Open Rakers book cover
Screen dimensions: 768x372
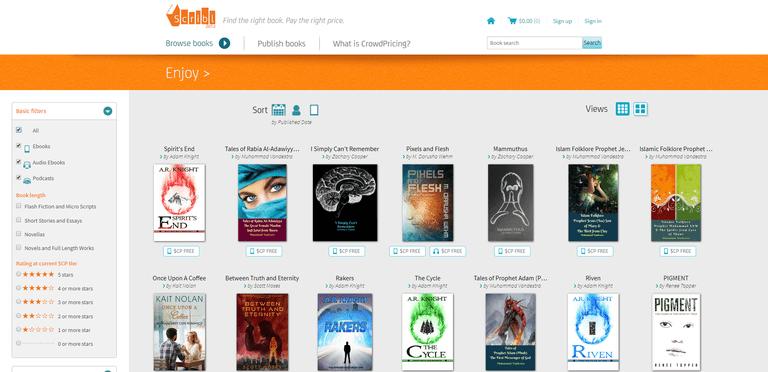tap(345, 332)
